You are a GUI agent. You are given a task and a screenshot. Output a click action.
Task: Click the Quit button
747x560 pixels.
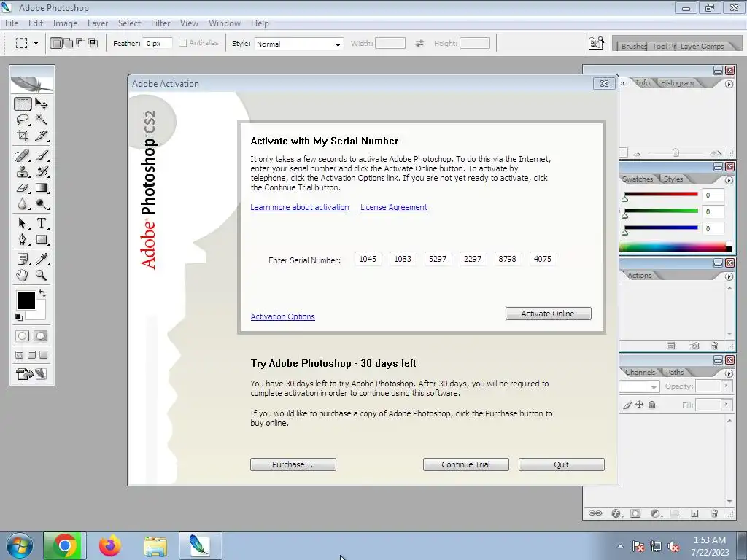click(561, 464)
